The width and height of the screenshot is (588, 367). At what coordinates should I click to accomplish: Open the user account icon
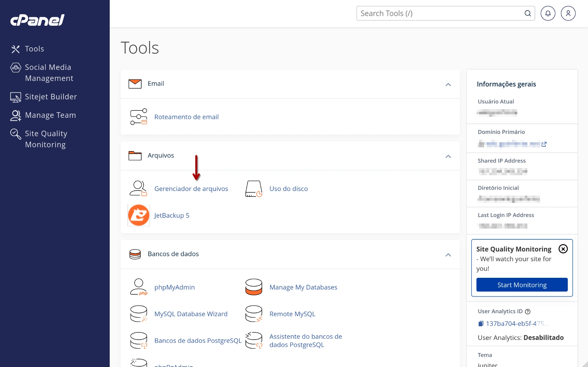click(x=568, y=13)
